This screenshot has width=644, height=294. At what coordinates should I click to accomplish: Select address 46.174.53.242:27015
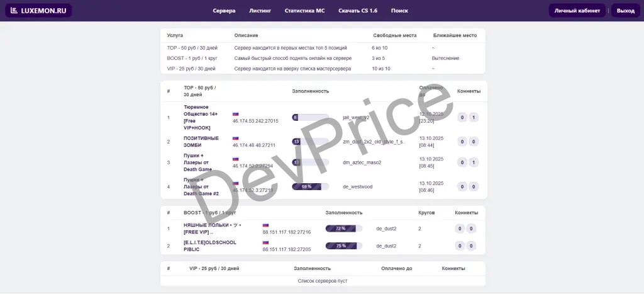point(255,121)
